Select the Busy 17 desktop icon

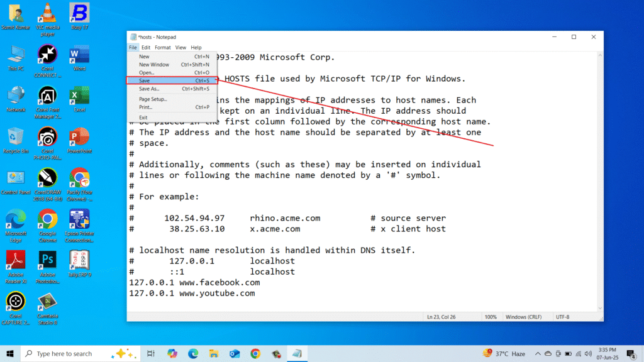pyautogui.click(x=79, y=16)
